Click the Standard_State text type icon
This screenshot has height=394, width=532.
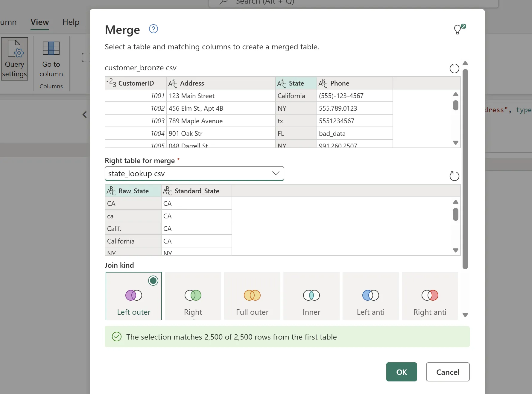click(168, 191)
